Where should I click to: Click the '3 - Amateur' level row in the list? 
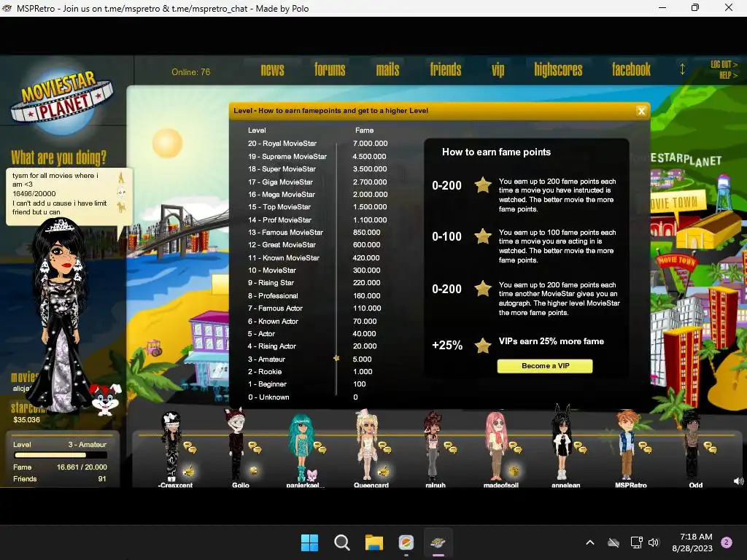point(266,359)
